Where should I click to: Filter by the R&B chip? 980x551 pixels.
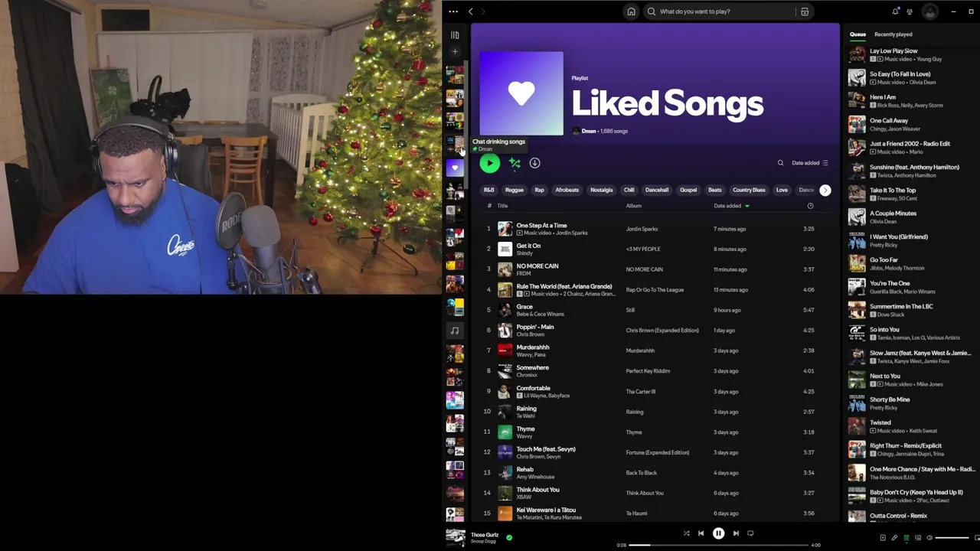pyautogui.click(x=488, y=190)
